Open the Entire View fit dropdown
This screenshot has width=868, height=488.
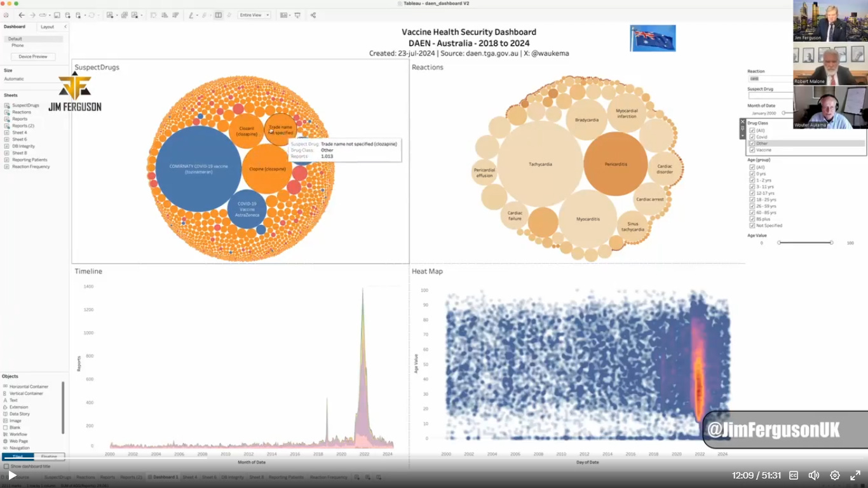pos(255,15)
